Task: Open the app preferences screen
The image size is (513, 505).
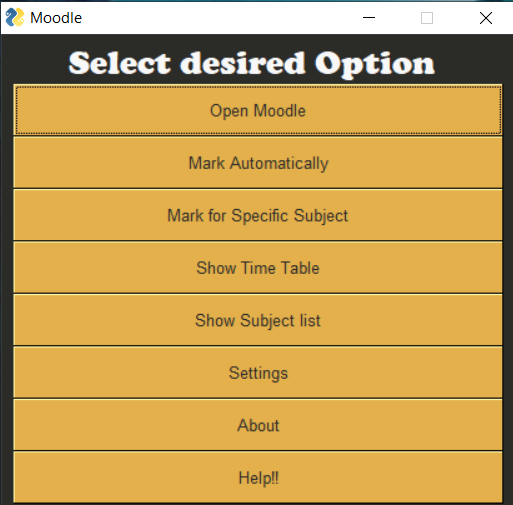Action: pyautogui.click(x=258, y=372)
